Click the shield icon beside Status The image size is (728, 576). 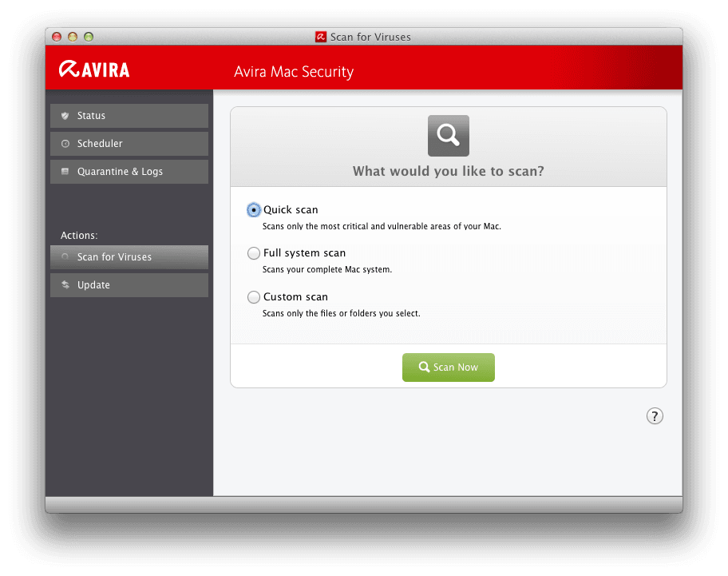65,116
